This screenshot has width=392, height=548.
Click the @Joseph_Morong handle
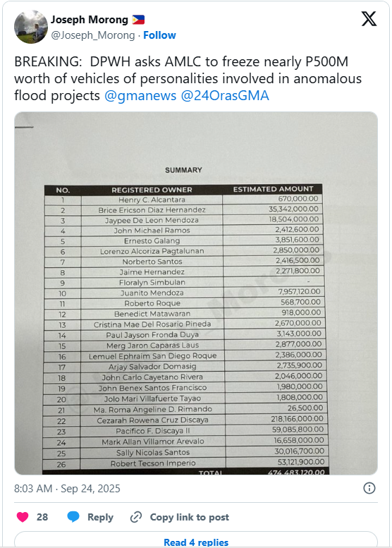pos(93,35)
